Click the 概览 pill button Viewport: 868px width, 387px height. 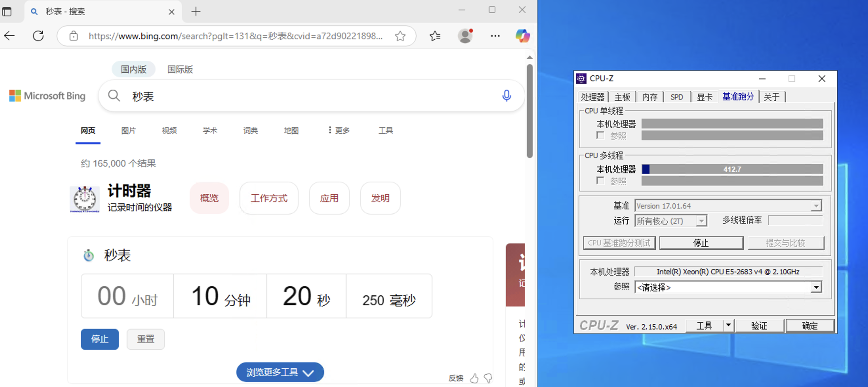point(209,198)
